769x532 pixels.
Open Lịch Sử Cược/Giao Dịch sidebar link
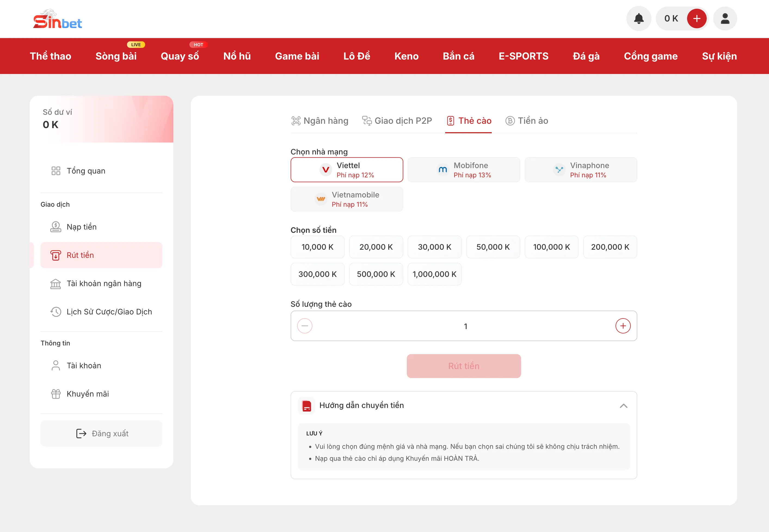click(x=101, y=312)
